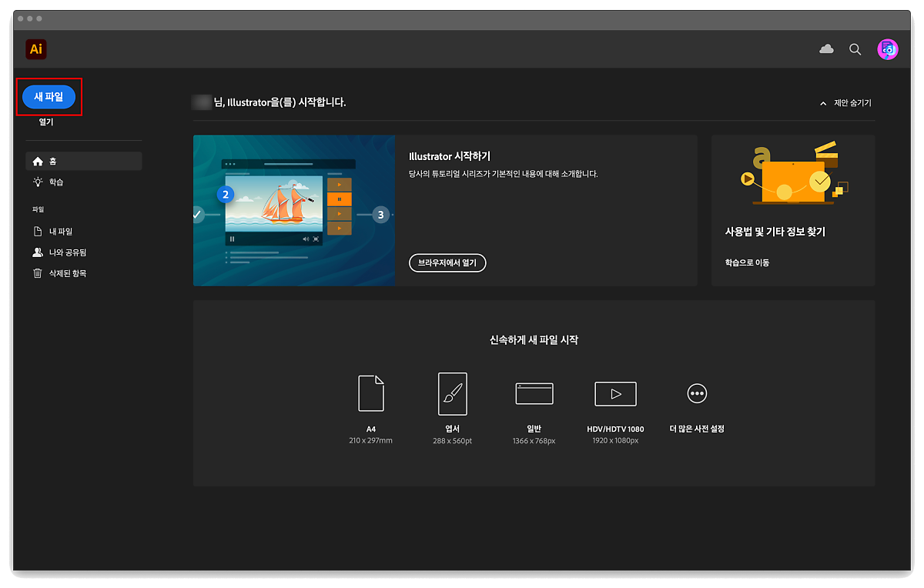The image size is (924, 588).
Task: Open 삭제된 항목 trash item
Action: point(68,273)
